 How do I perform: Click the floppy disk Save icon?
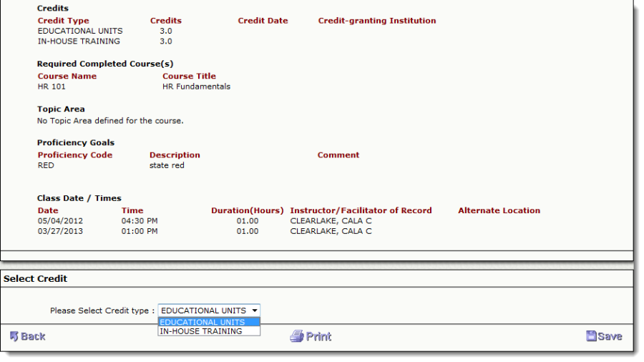[x=591, y=336]
